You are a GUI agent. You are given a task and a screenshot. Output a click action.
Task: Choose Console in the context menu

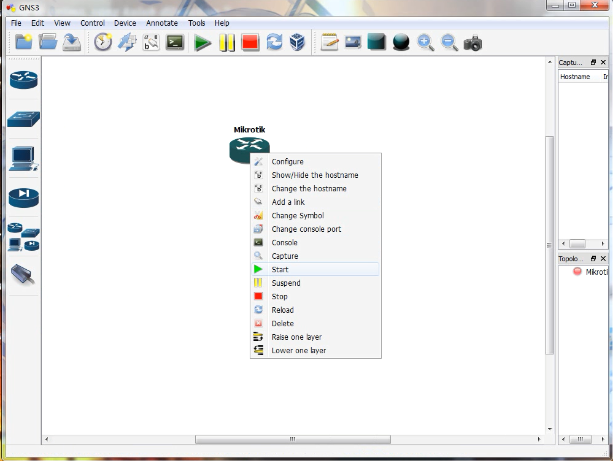click(x=315, y=242)
